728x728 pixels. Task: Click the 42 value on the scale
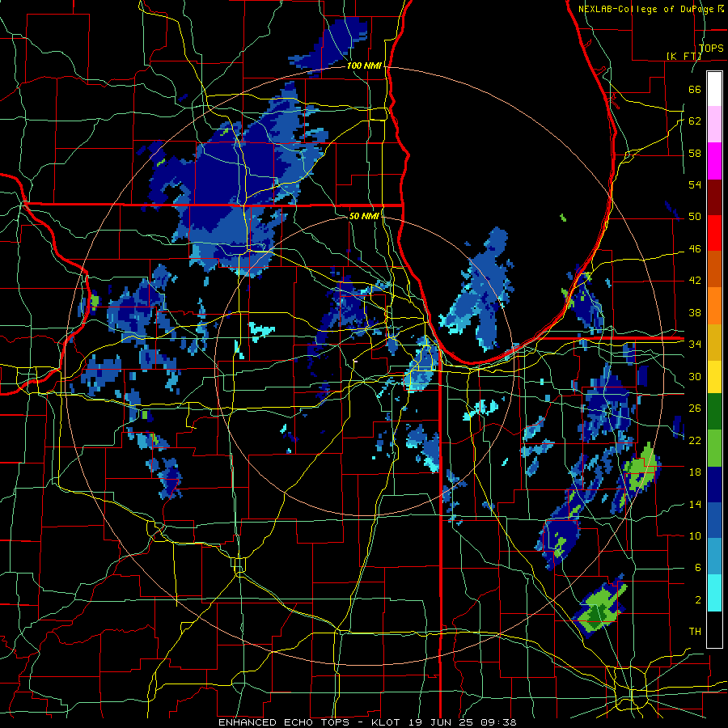click(x=695, y=280)
